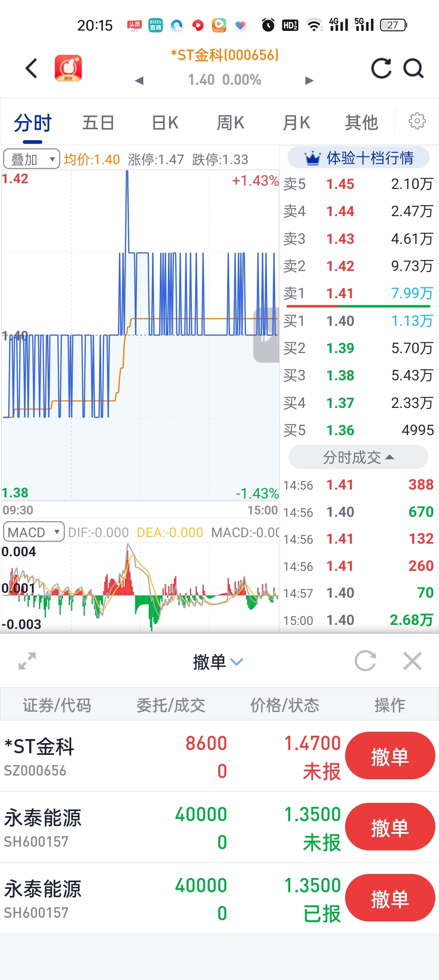Tap the back arrow
439x980 pixels.
click(31, 68)
